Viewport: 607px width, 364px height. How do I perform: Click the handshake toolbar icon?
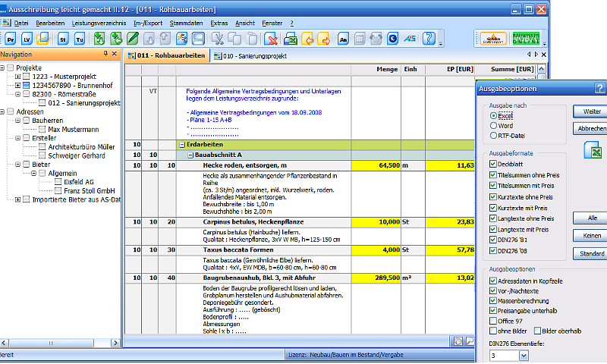(376, 39)
